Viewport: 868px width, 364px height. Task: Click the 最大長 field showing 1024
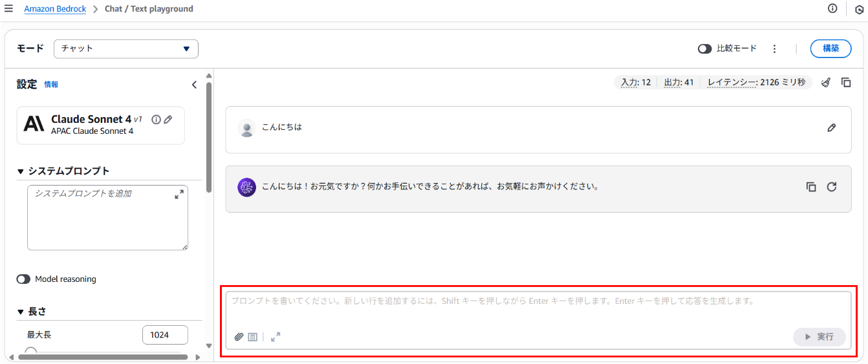(165, 335)
